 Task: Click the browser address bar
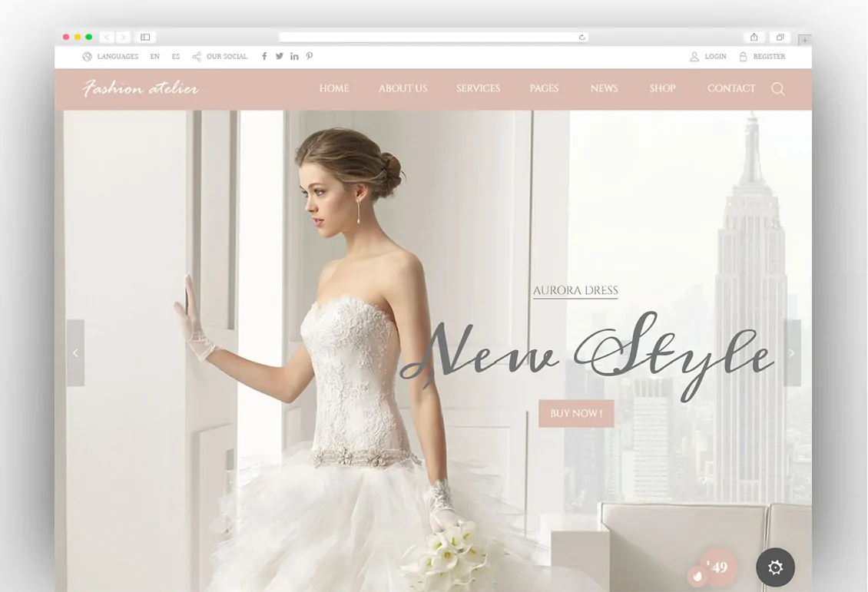433,37
